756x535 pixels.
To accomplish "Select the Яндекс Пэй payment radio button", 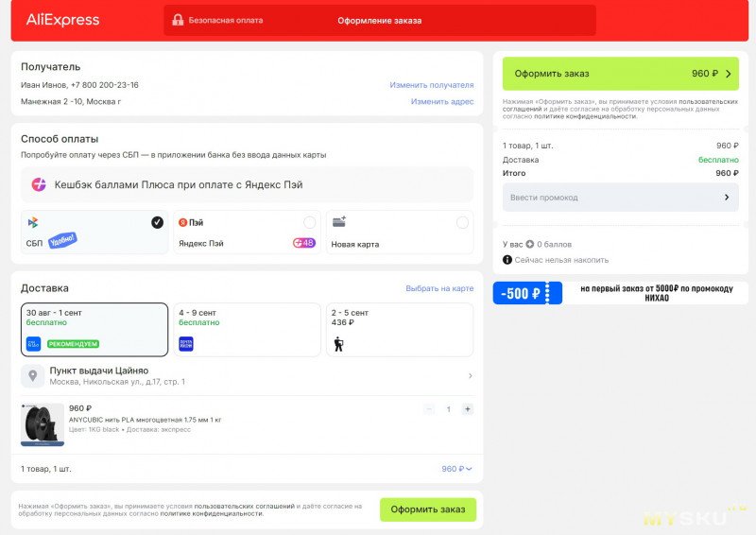I will pyautogui.click(x=310, y=222).
